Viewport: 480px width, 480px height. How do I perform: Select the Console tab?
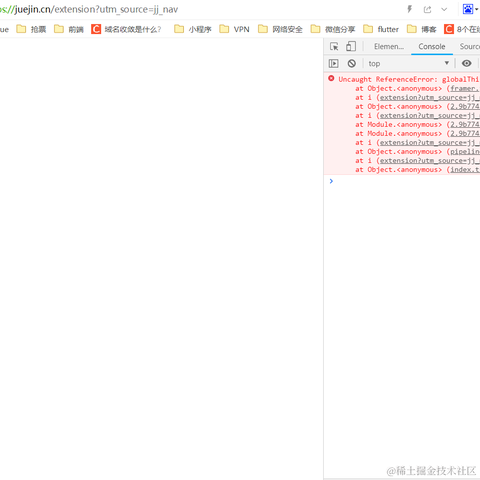(x=432, y=47)
